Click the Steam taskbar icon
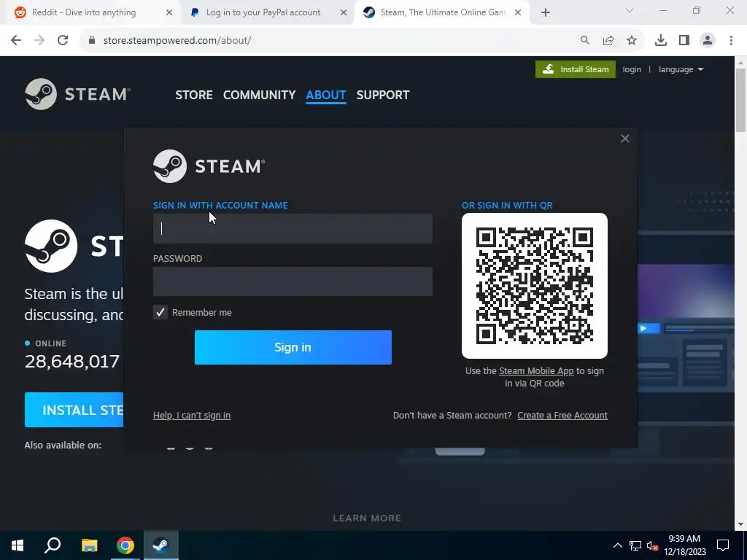Screen dimensions: 747x560 (161, 545)
